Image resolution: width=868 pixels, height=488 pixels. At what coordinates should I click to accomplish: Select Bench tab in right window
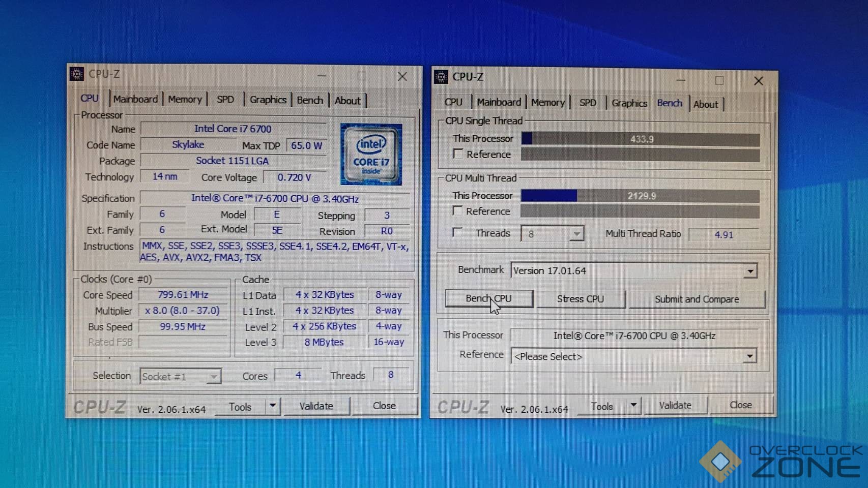click(670, 103)
